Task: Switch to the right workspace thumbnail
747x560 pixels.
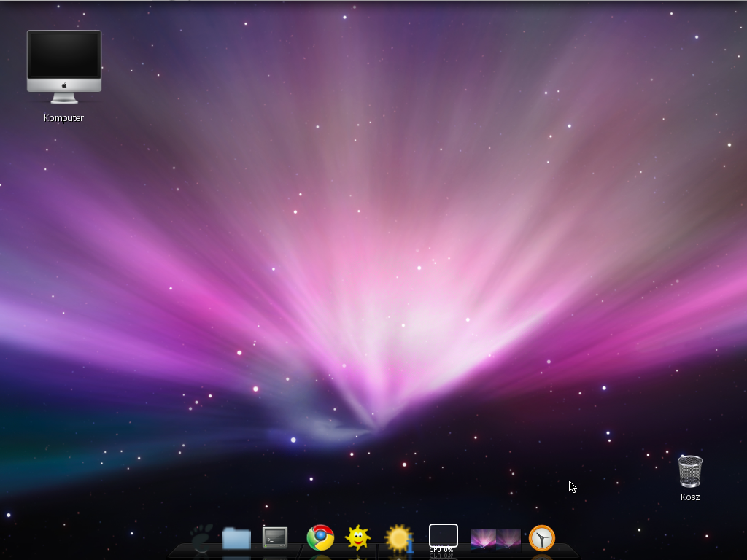Action: pos(508,539)
